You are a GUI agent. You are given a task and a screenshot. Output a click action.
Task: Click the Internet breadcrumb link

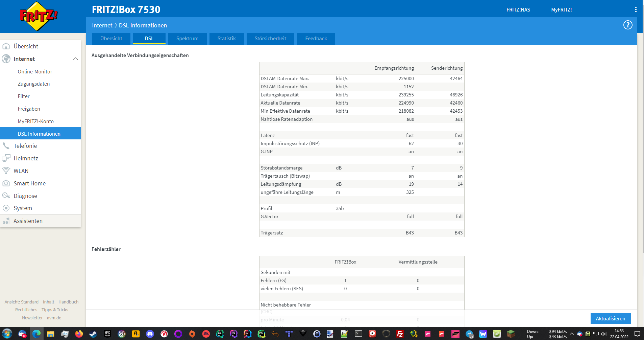click(x=102, y=25)
